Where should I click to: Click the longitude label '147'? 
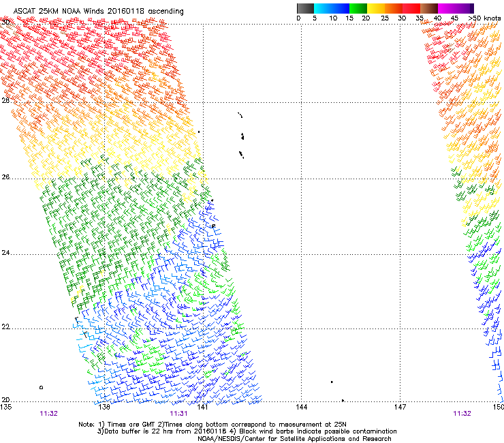[x=400, y=407]
